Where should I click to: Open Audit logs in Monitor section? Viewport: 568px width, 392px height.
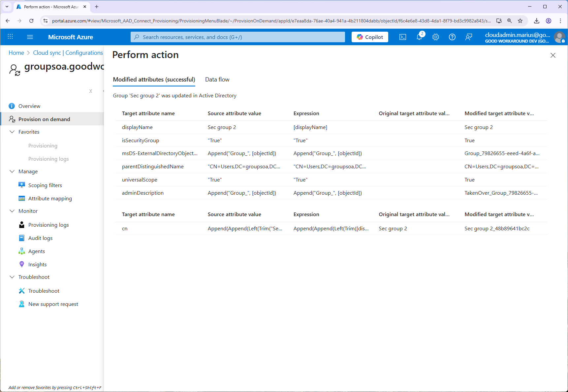pos(40,238)
